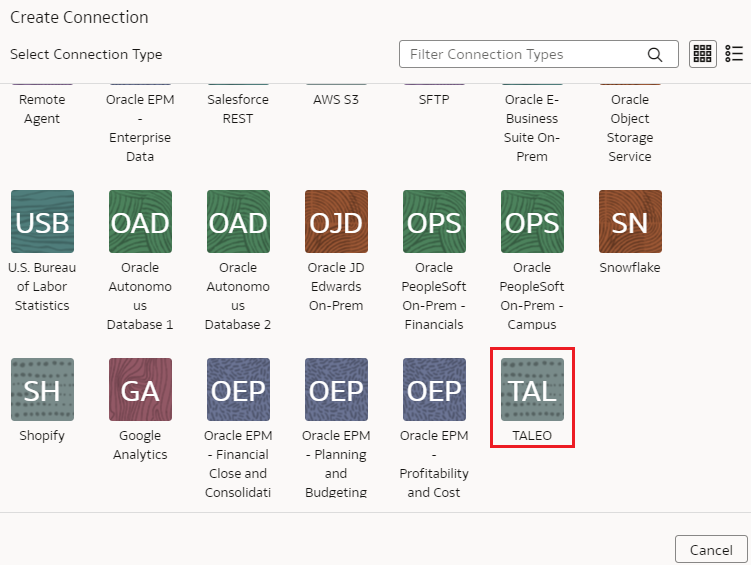Click the Oracle Autonomous Database 2 label
The image size is (751, 565).
tap(238, 296)
